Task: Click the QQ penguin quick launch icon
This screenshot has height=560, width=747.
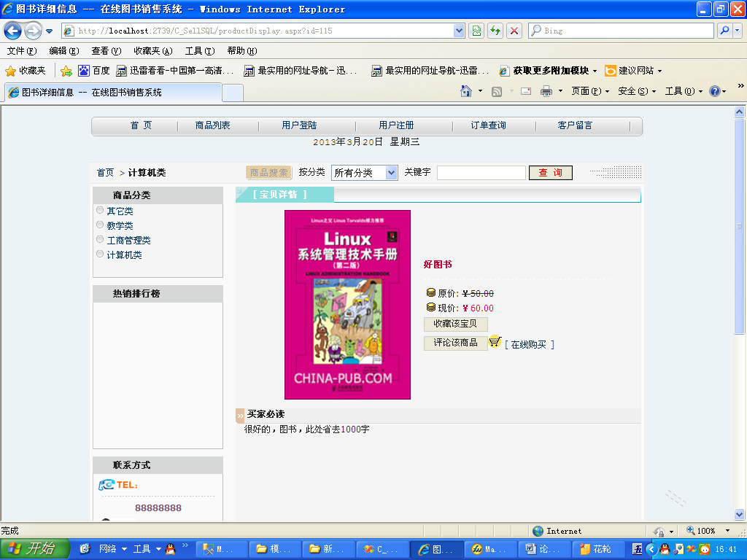Action: 170,549
